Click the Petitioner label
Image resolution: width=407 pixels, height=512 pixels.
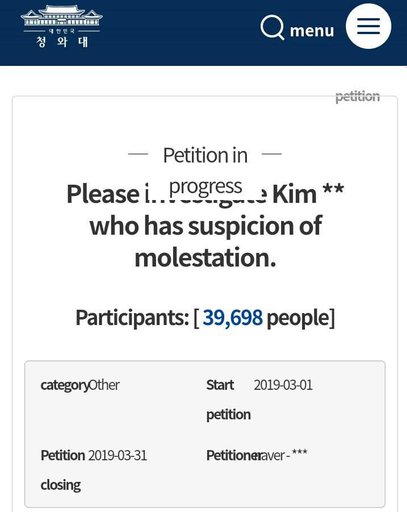pos(233,455)
